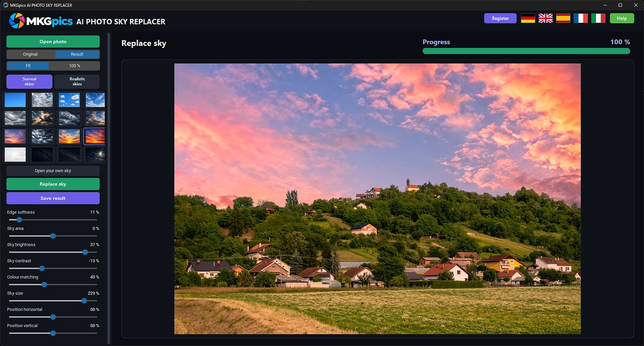Click the 'Replace sky' heading
This screenshot has width=644, height=346.
tap(144, 44)
